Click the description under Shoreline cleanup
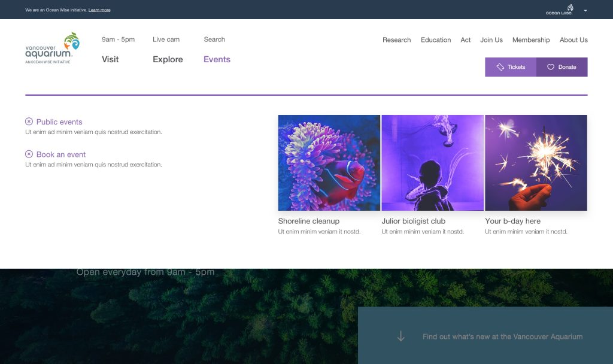This screenshot has height=364, width=613. (320, 232)
